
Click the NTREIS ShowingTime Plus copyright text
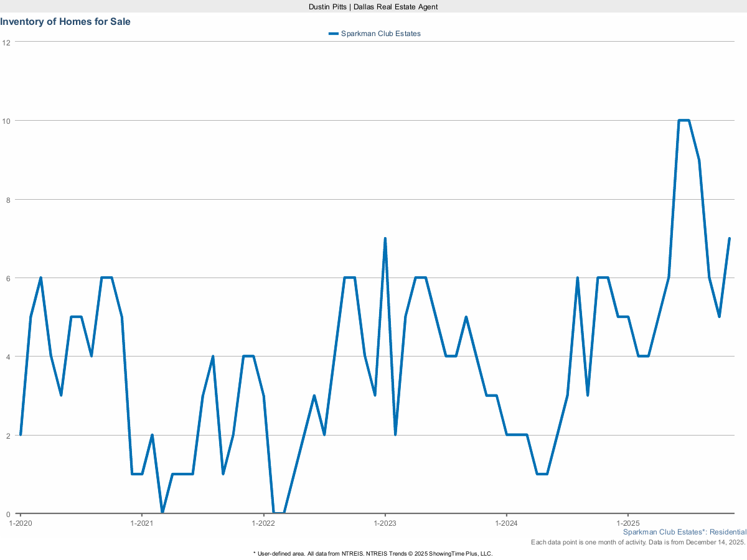tap(373, 553)
